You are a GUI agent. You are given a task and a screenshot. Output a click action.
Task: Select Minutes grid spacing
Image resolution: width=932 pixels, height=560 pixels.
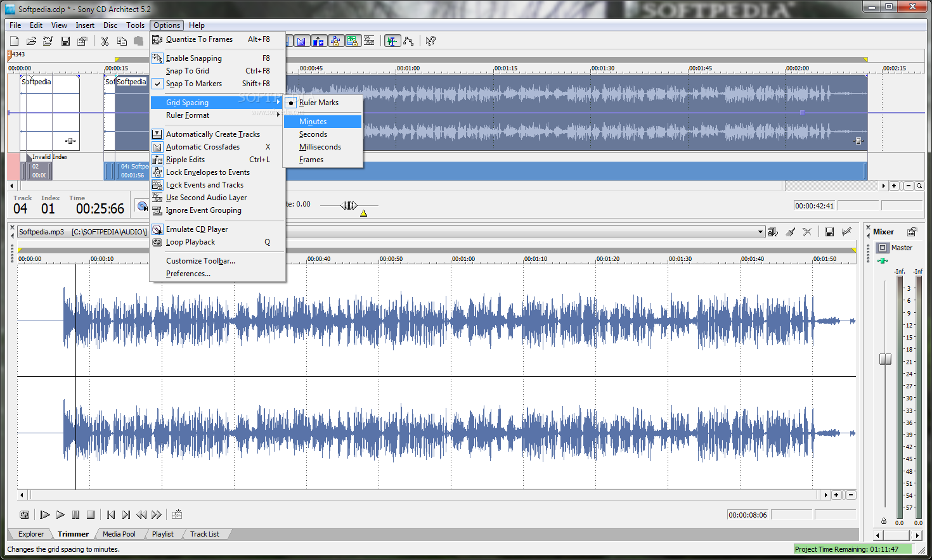click(323, 122)
